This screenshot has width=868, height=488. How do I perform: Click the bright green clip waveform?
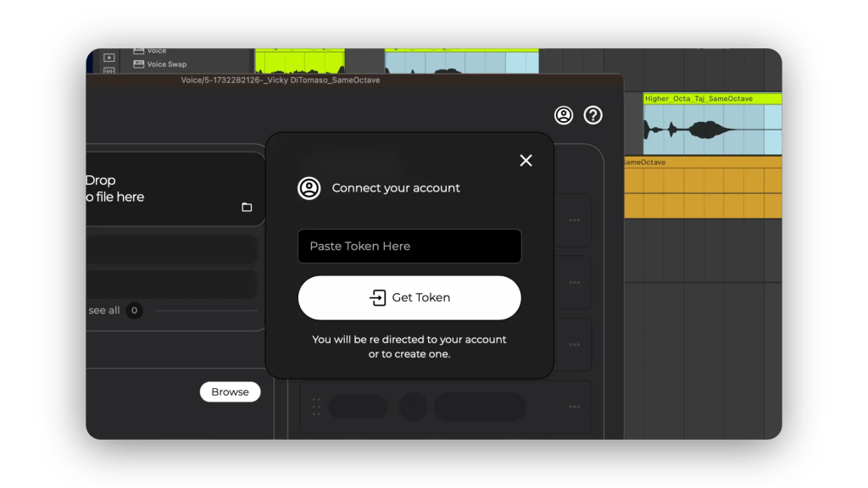(x=299, y=62)
